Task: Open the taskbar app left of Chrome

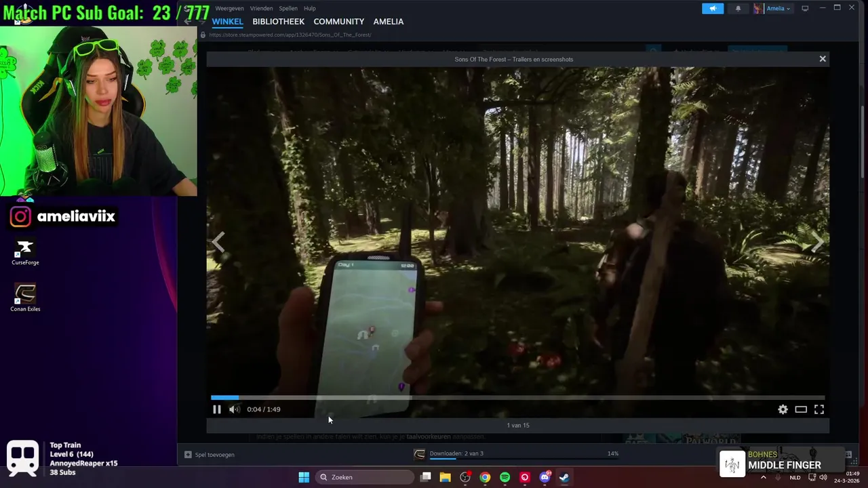Action: (x=465, y=477)
